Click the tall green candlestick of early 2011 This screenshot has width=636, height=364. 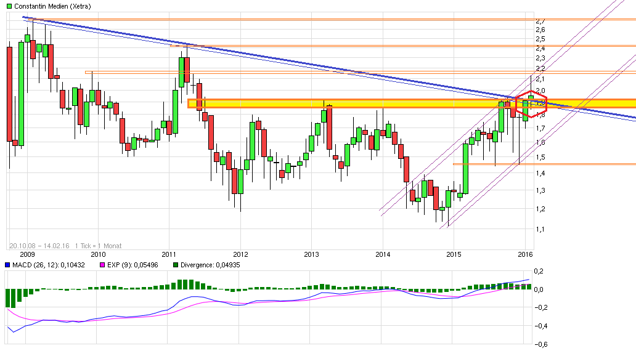175,111
